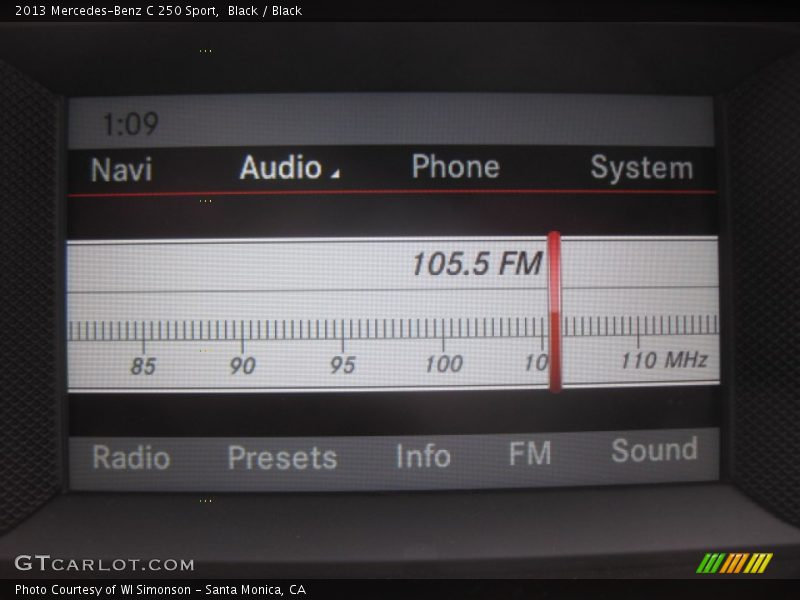Select the FM band option
The width and height of the screenshot is (800, 600).
click(529, 454)
